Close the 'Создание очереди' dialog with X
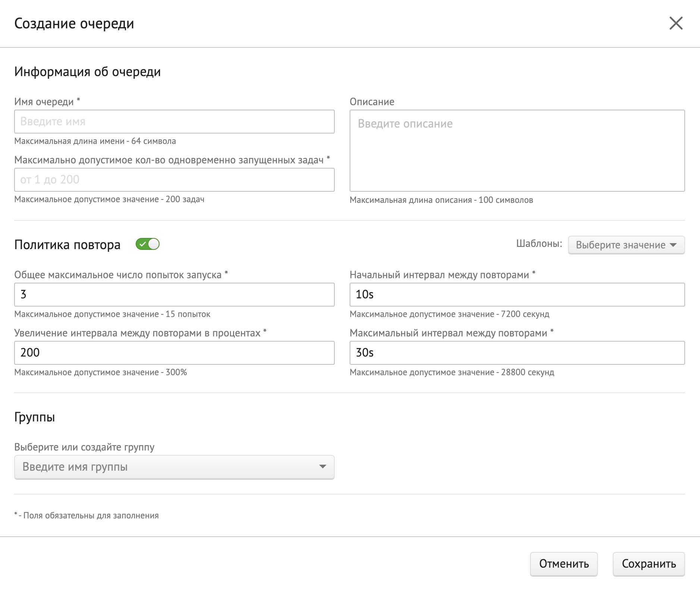The width and height of the screenshot is (700, 590). pos(676,23)
